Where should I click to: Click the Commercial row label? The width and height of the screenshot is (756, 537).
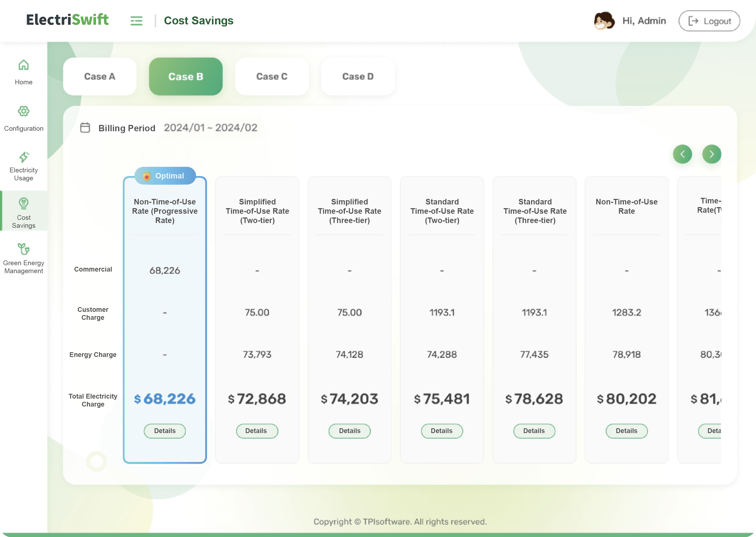[x=93, y=269]
